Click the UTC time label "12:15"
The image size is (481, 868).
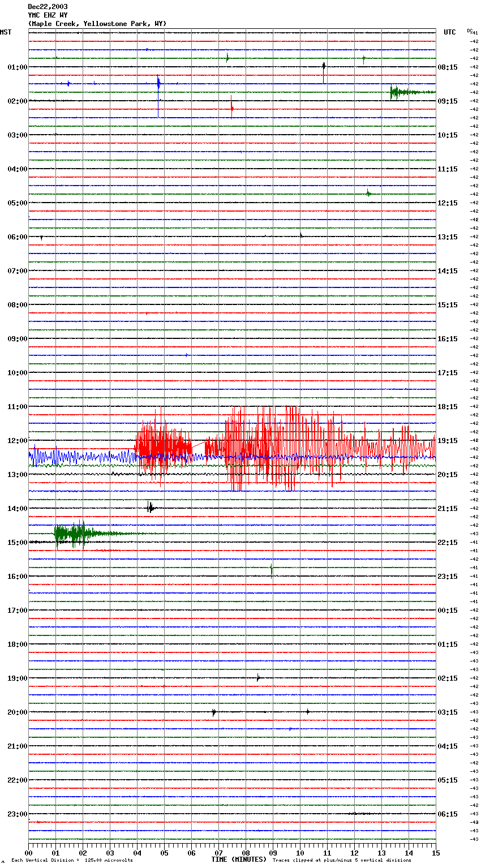point(448,203)
